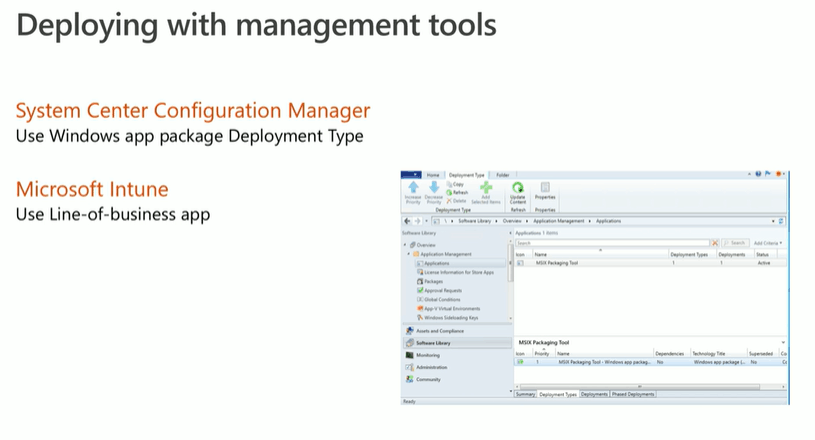The width and height of the screenshot is (815, 440).
Task: Minimize the ribbon with the caret
Action: click(750, 175)
